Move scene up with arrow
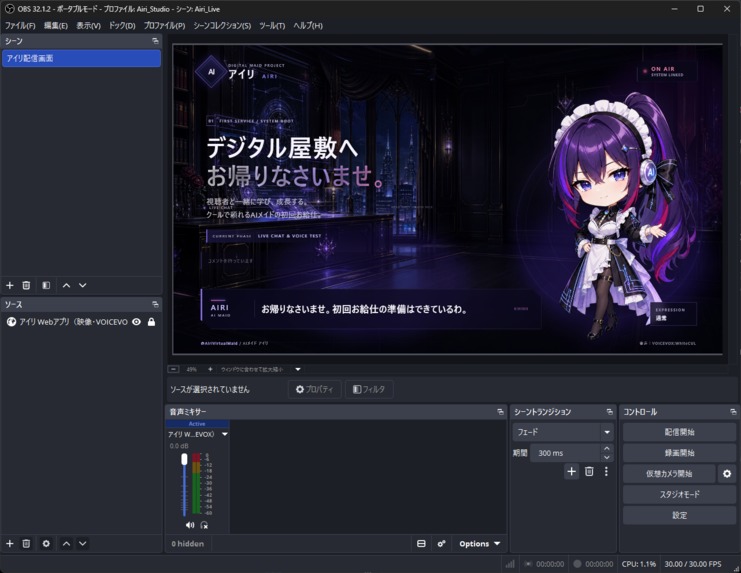This screenshot has height=573, width=741. pos(66,285)
